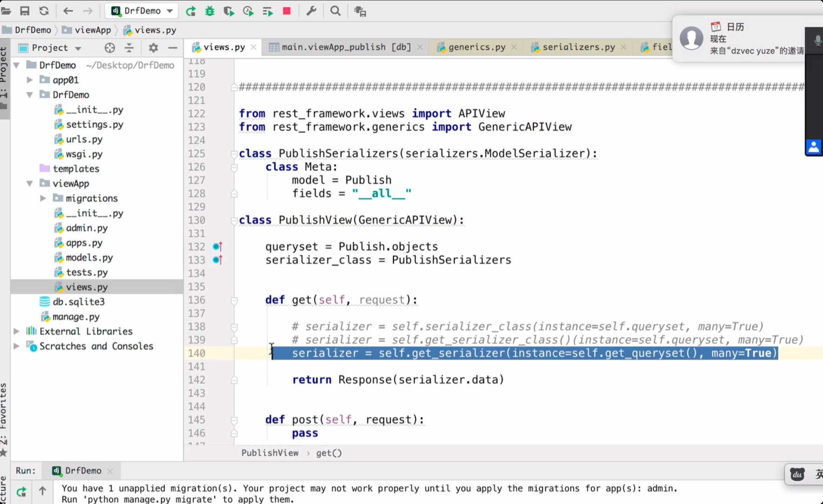Close the DrfDemo run tab

[x=110, y=471]
